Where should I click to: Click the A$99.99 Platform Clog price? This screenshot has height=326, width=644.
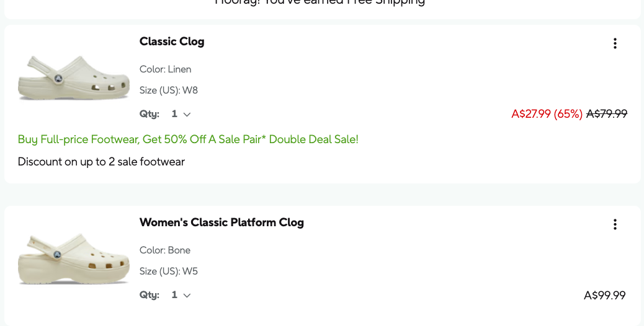coord(605,296)
